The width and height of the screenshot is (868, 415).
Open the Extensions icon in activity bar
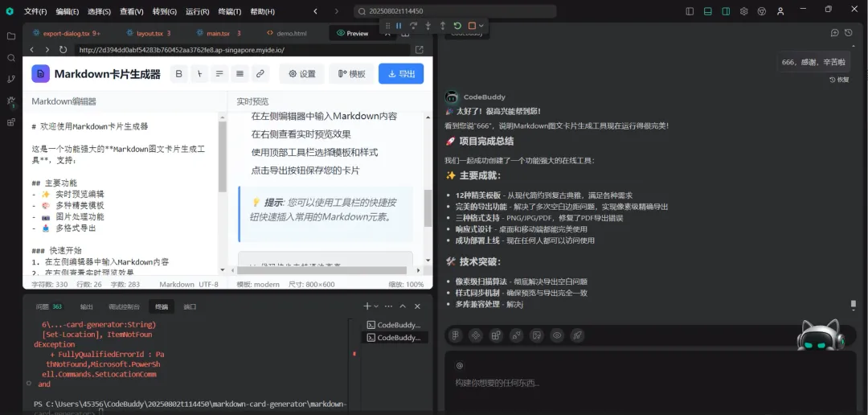11,122
